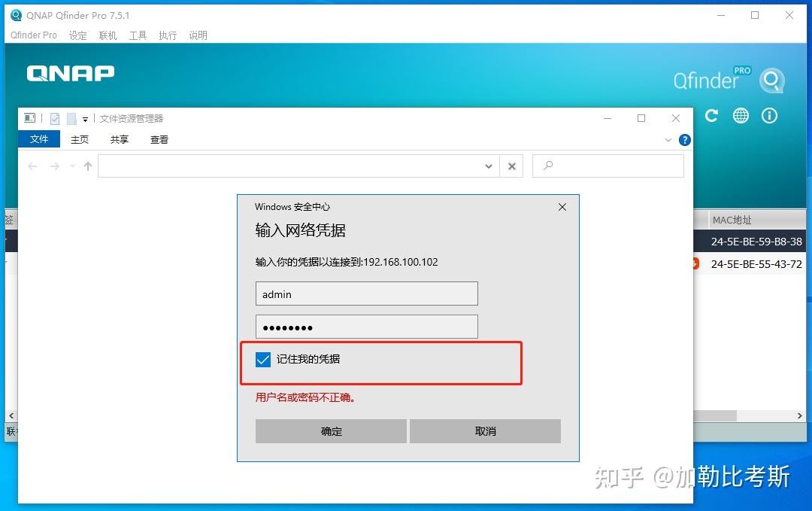This screenshot has width=812, height=511.
Task: Click the QNAP logo in the banner
Action: coord(70,73)
